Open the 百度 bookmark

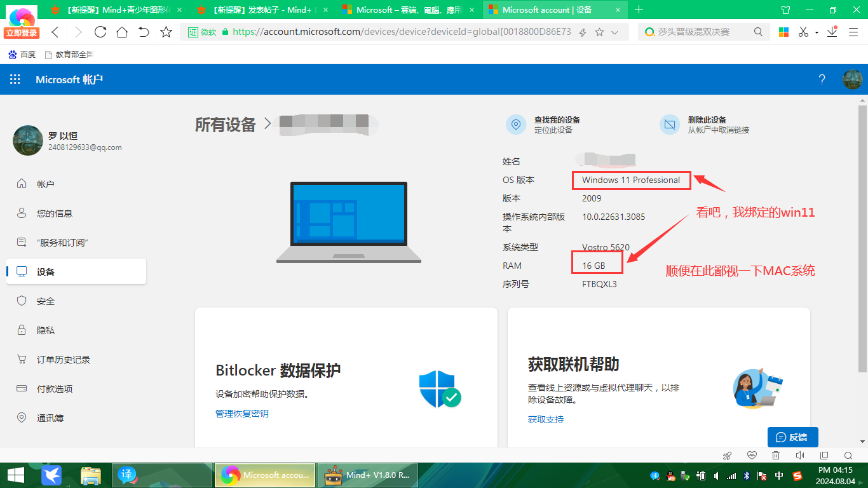pyautogui.click(x=22, y=55)
